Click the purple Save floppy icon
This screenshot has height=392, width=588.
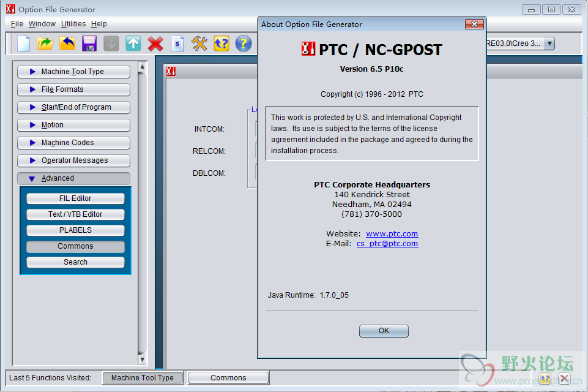[89, 43]
